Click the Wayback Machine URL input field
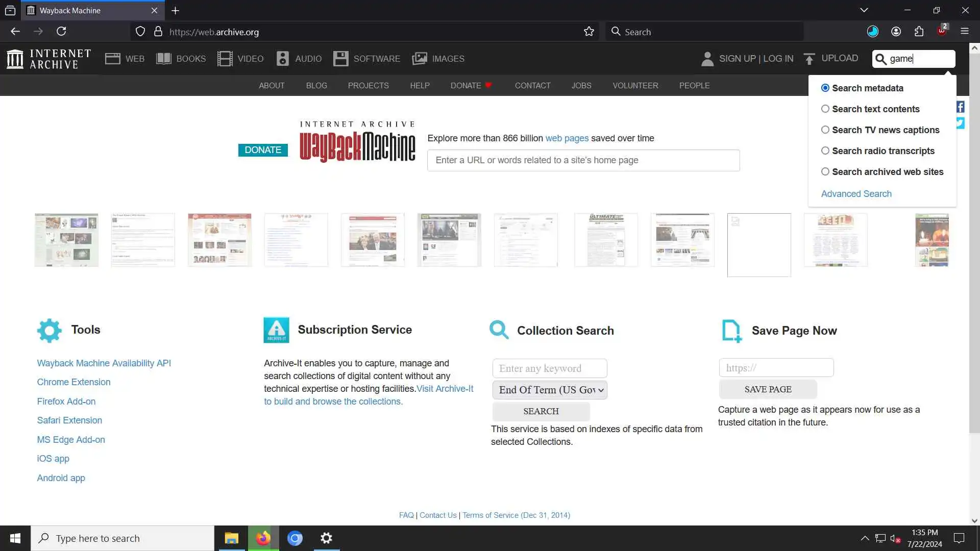Screen dimensions: 980x551 coord(583,160)
